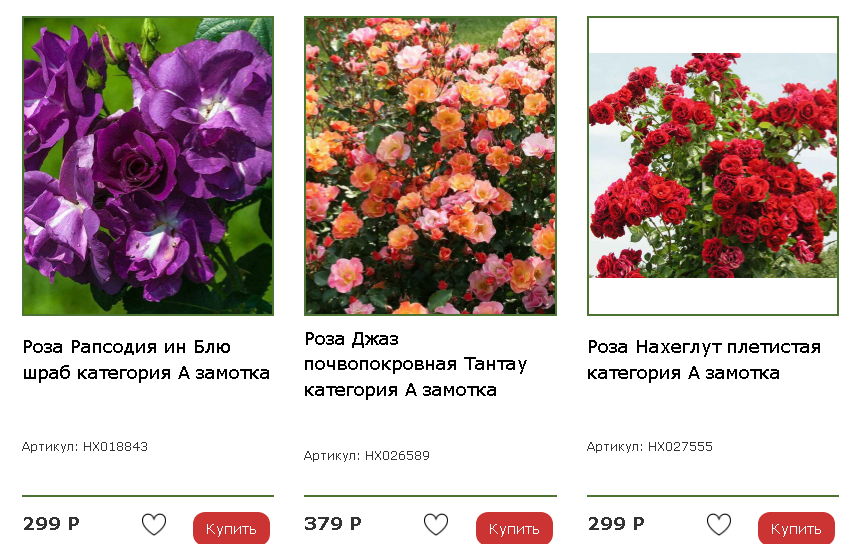Click 299 ₽ price of Рапсодия rose
857x544 pixels.
[x=51, y=524]
